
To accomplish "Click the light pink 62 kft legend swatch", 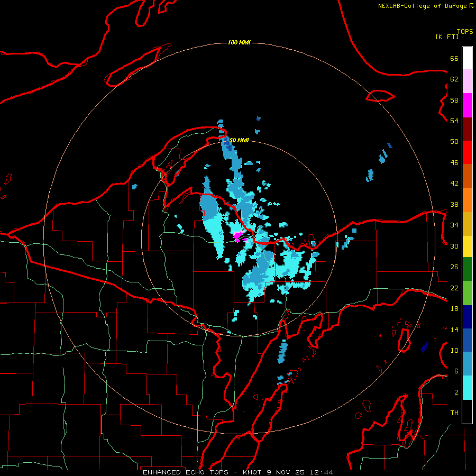I will pos(467,81).
